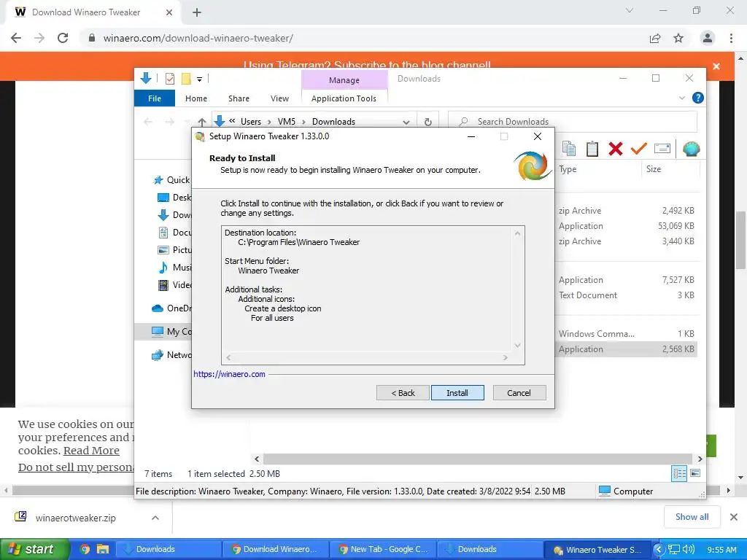Switch Explorer to details view icon

(x=679, y=473)
